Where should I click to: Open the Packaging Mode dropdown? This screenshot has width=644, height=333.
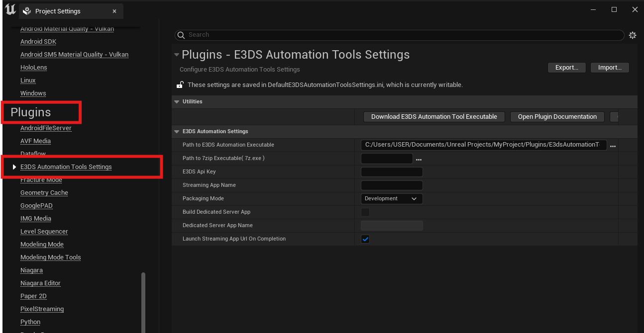tap(391, 199)
